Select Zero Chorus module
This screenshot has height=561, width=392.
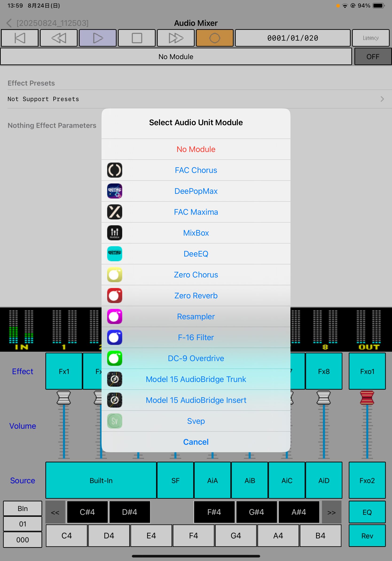[196, 275]
